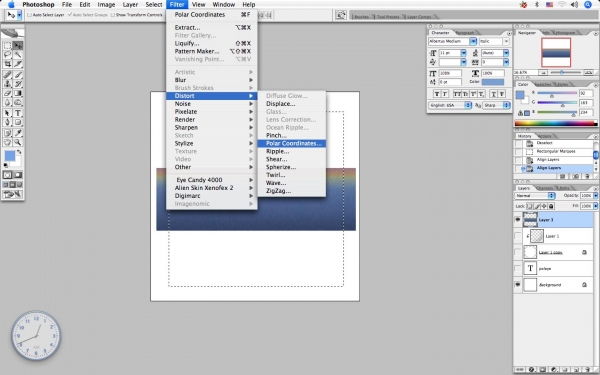Viewport: 600px width, 375px height.
Task: Select the Move tool in toolbox
Action: 18,46
